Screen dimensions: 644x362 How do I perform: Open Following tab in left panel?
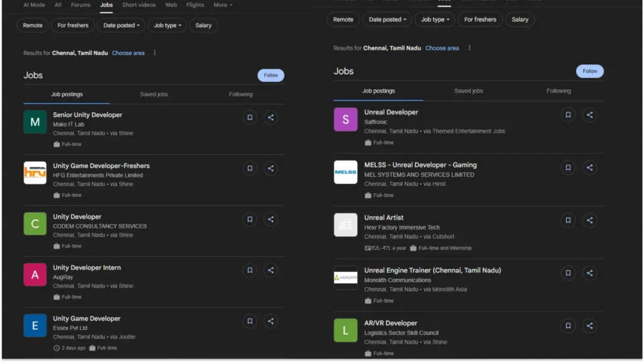[x=241, y=94]
